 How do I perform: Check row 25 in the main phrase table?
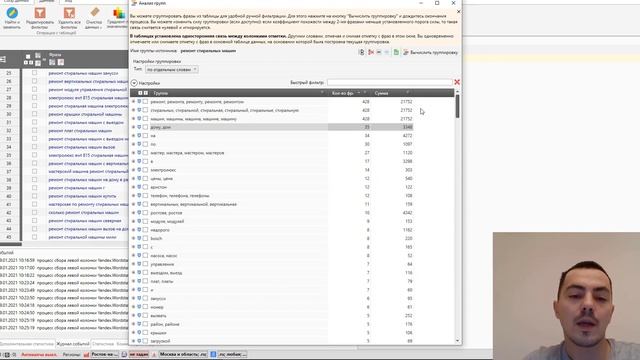pos(34,73)
